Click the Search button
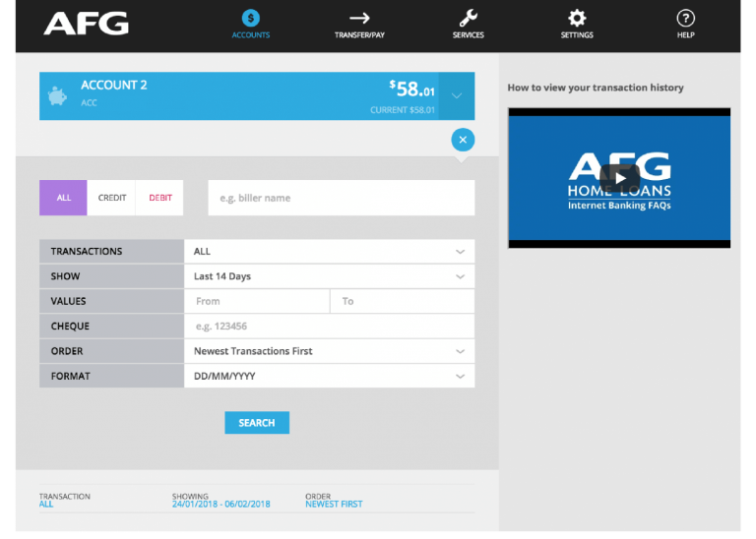756x539 pixels. point(257,423)
